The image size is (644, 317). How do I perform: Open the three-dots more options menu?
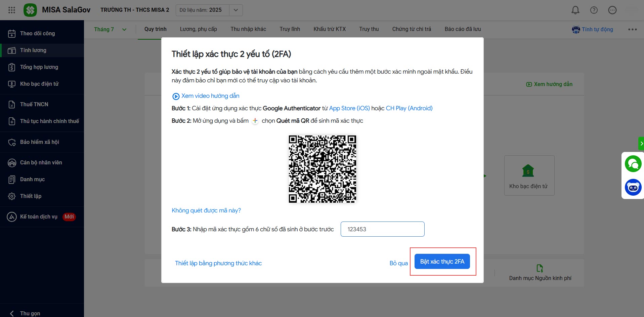coord(633,29)
